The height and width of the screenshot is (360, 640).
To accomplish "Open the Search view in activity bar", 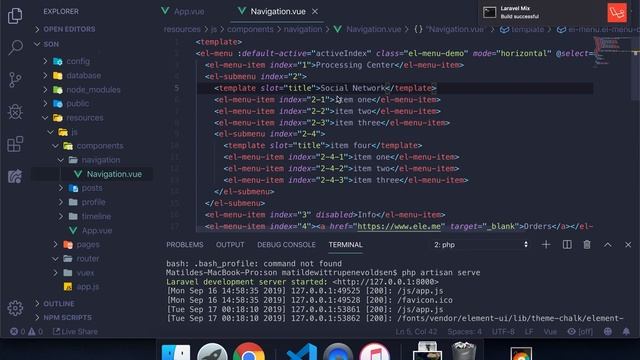I will pos(15,47).
